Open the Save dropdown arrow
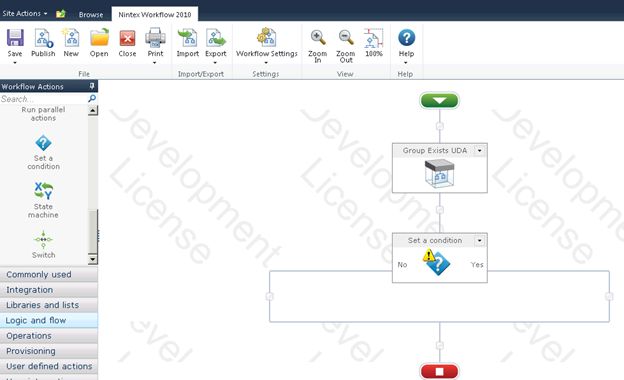 pyautogui.click(x=15, y=62)
